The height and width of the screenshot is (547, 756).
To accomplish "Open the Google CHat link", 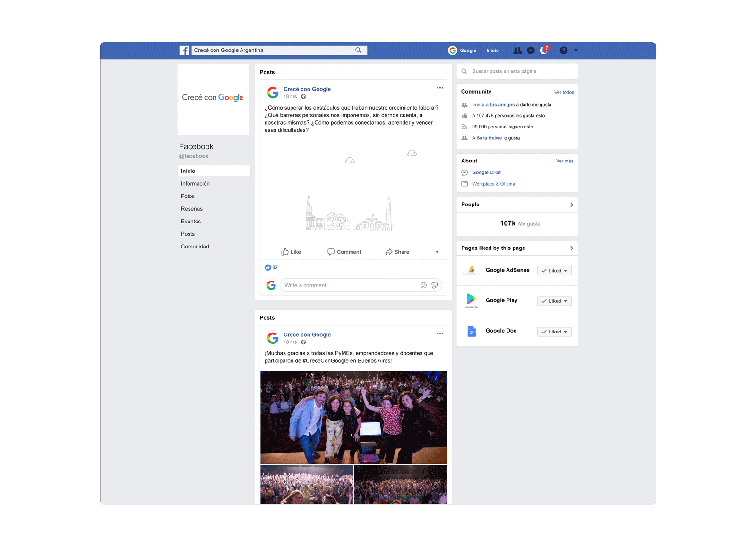I will [486, 172].
